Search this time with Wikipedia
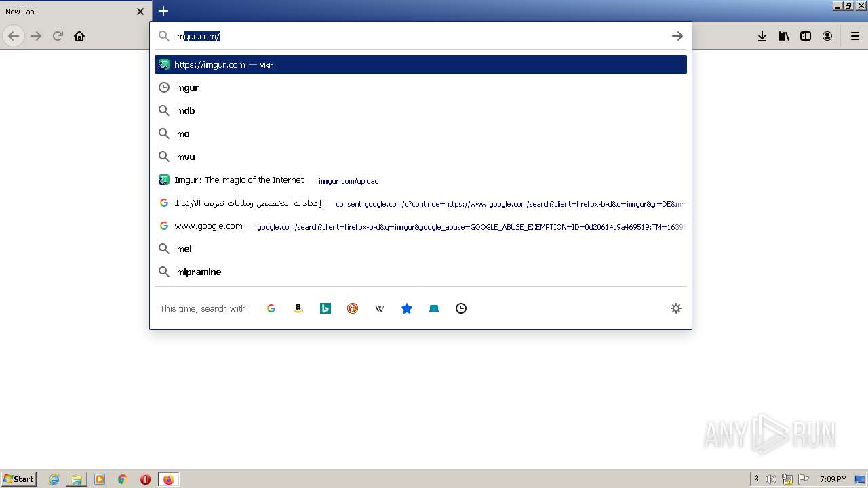The image size is (868, 488). pos(380,308)
